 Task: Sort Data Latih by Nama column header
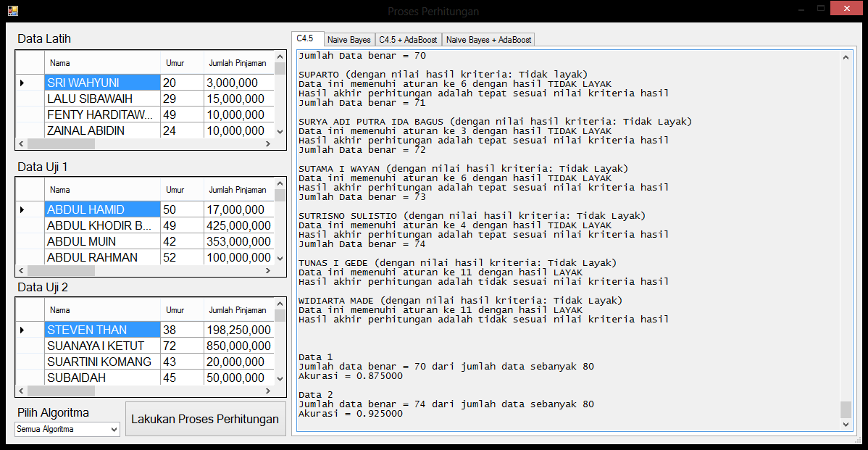[101, 63]
